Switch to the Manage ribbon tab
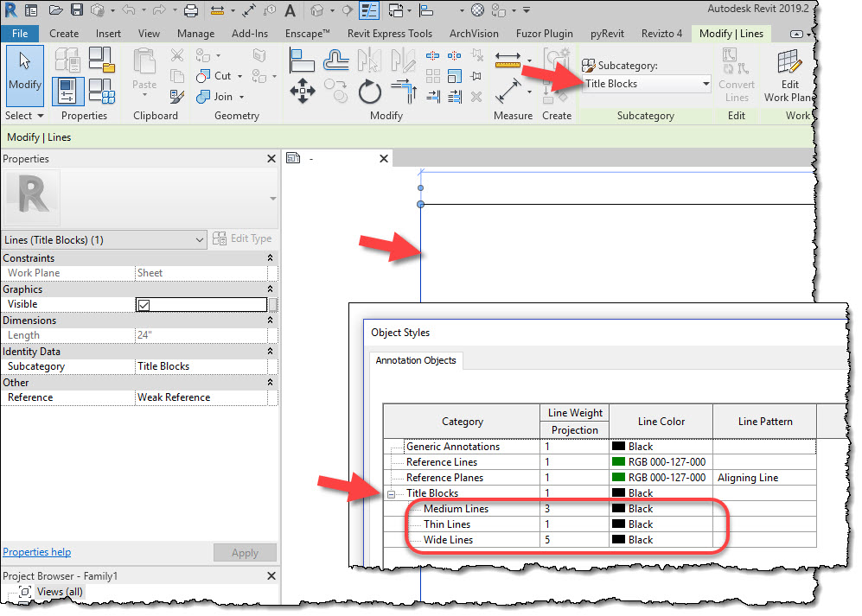This screenshot has height=616, width=862. pos(195,34)
